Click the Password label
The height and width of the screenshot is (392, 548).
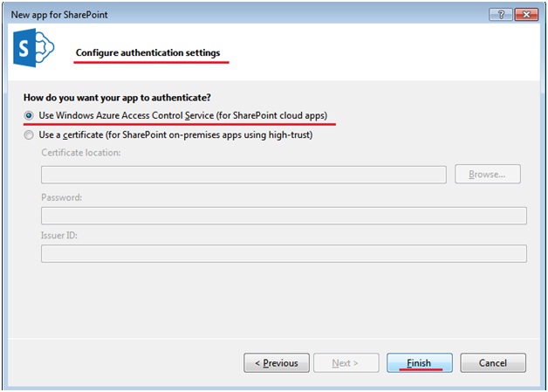[61, 197]
